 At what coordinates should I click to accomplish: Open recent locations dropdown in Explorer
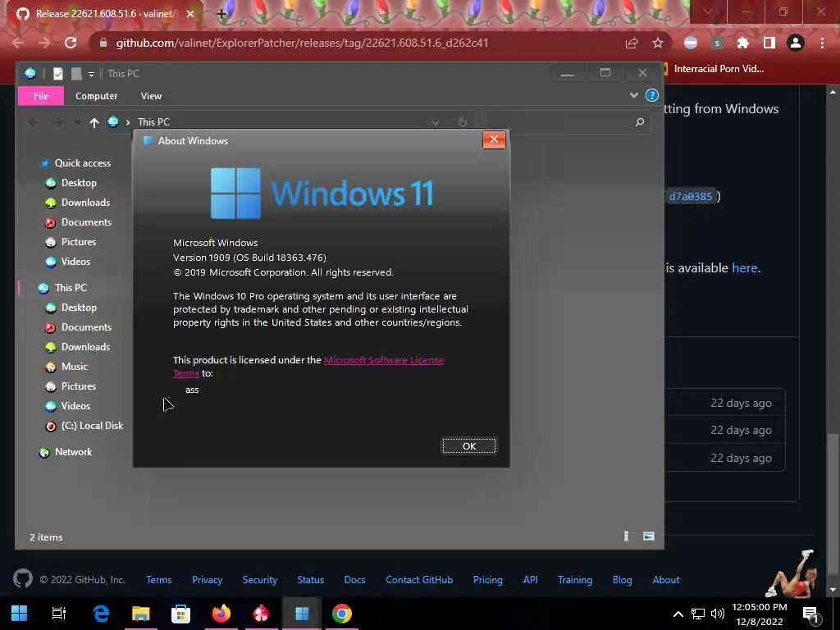point(77,123)
